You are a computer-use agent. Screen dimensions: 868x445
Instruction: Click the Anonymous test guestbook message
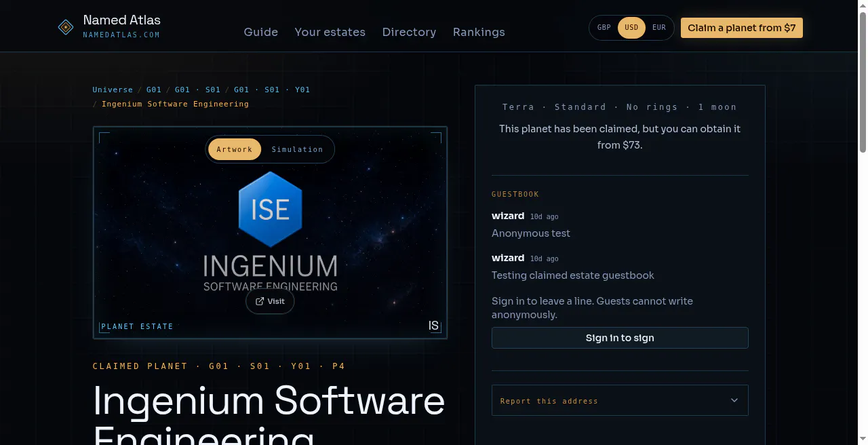[531, 233]
